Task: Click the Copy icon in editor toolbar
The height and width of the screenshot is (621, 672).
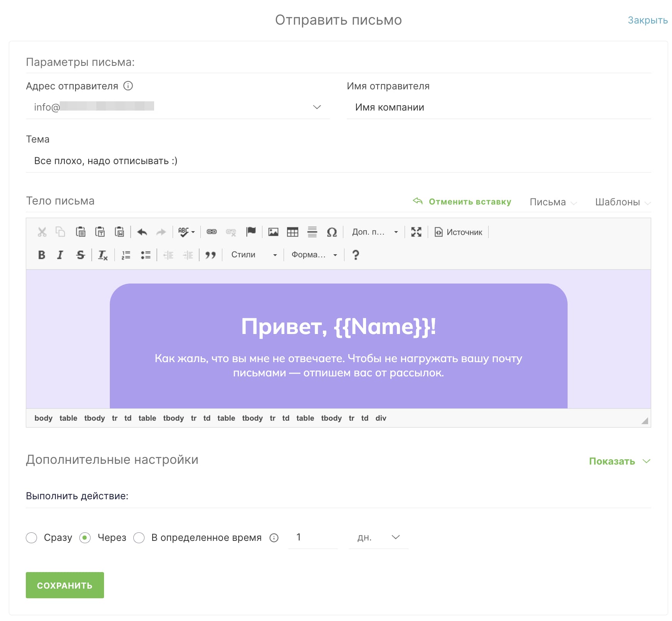Action: coord(60,232)
